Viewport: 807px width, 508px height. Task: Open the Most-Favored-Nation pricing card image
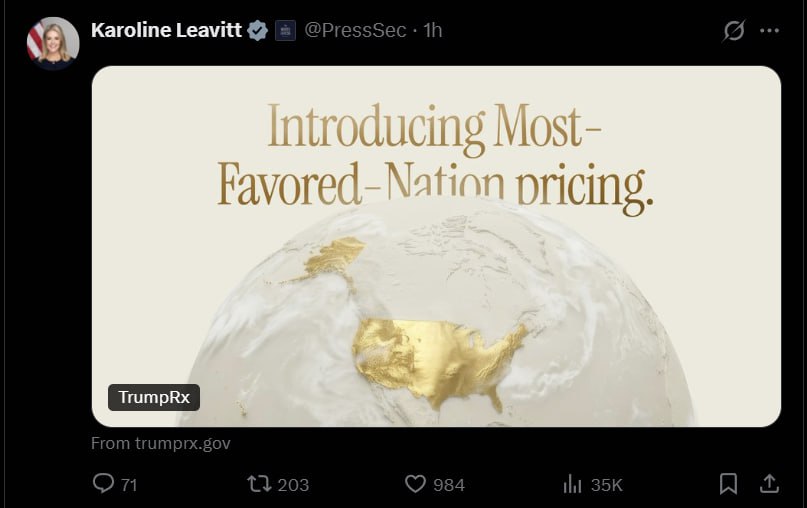(x=436, y=246)
